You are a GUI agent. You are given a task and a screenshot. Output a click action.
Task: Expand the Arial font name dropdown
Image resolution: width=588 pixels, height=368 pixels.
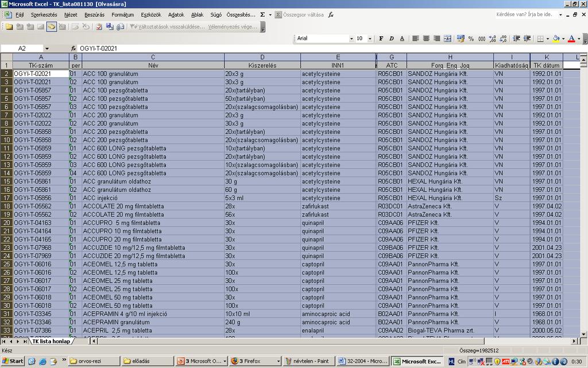pyautogui.click(x=351, y=39)
